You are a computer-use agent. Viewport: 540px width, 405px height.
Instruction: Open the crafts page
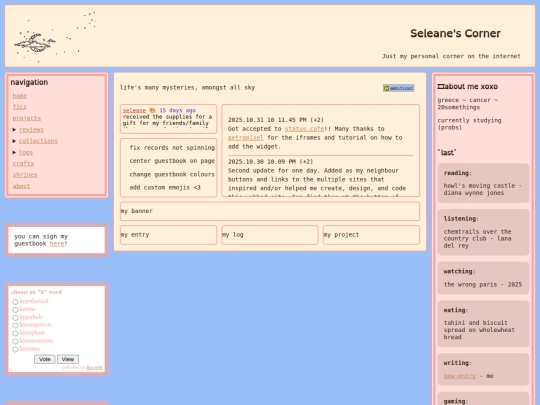point(23,163)
